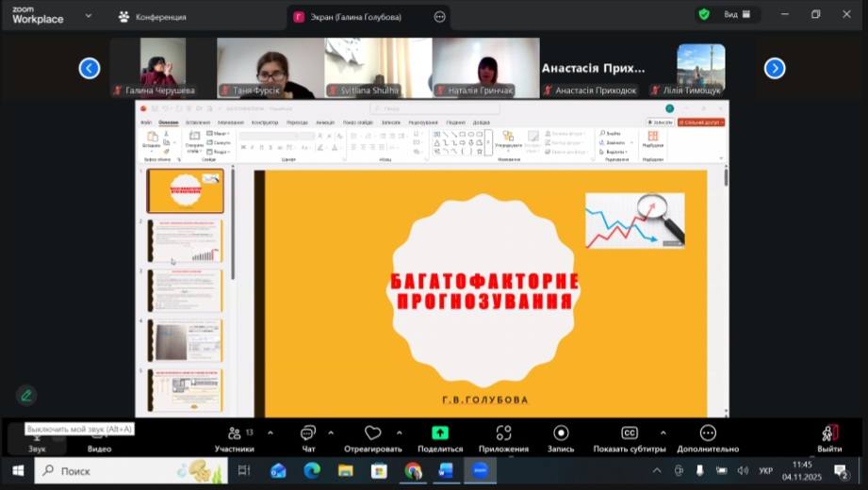Click the green Share screen icon
Image resolution: width=868 pixels, height=490 pixels.
coord(439,433)
